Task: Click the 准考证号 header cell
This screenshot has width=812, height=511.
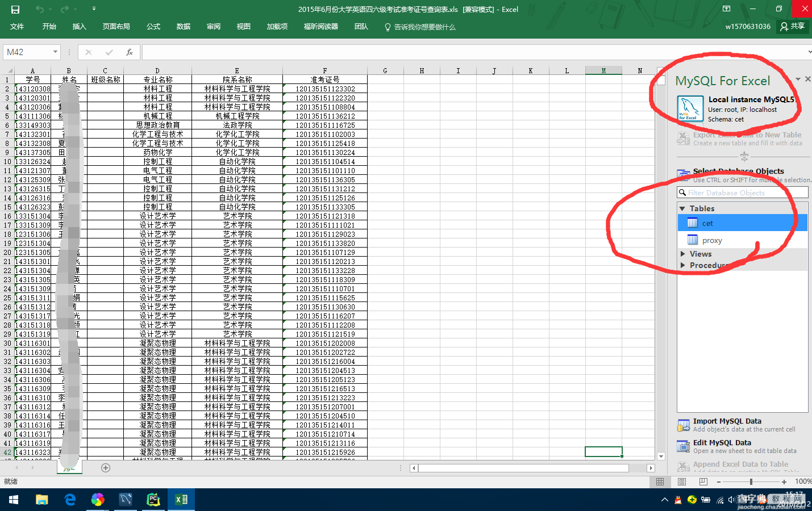Action: click(325, 79)
